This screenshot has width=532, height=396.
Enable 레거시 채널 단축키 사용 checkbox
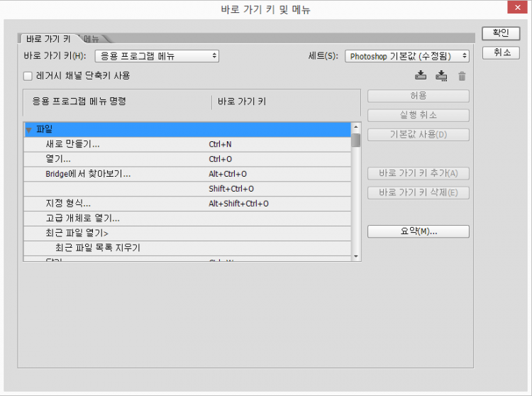[28, 75]
